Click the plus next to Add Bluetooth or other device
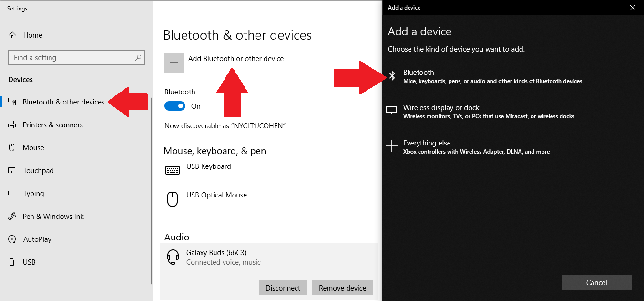Image resolution: width=644 pixels, height=301 pixels. click(x=174, y=62)
